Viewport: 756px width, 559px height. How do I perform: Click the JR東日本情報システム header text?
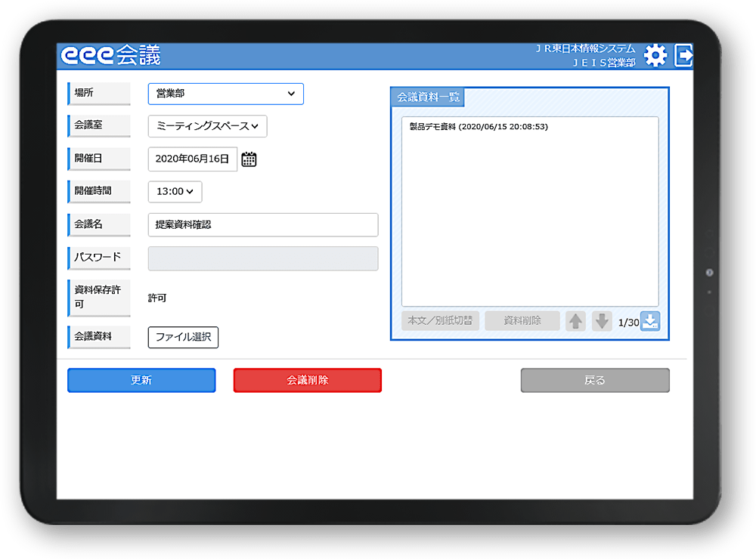(x=585, y=48)
